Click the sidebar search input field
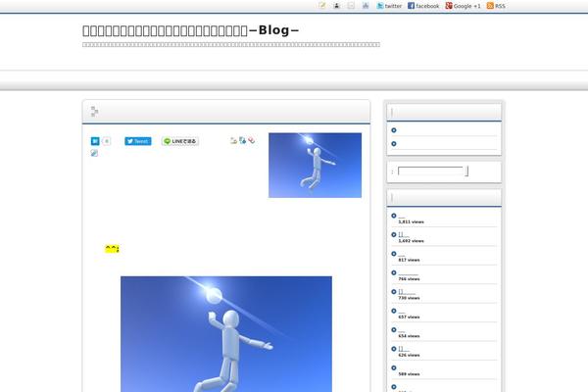588x392 pixels. [430, 171]
